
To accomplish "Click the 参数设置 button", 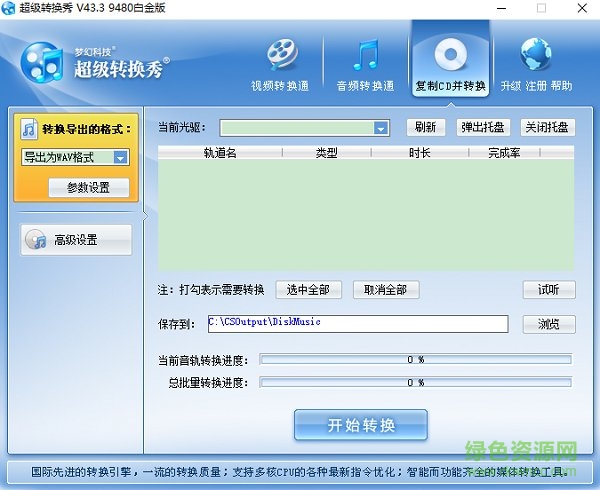I will (88, 187).
